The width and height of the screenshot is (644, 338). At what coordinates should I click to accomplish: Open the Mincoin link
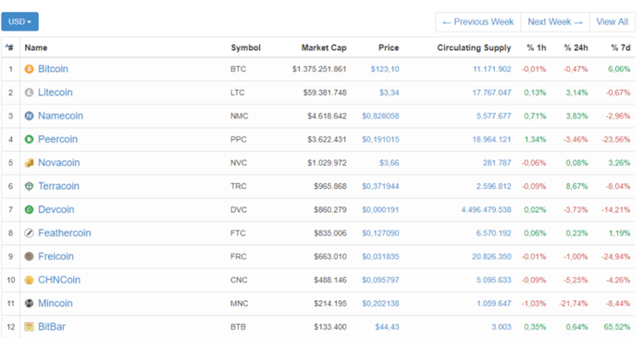(x=55, y=304)
